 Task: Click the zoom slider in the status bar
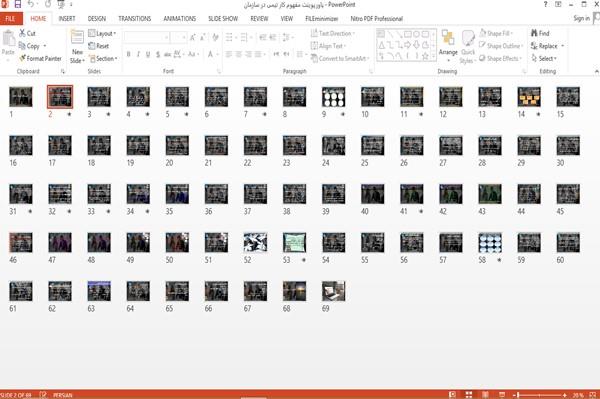click(540, 395)
